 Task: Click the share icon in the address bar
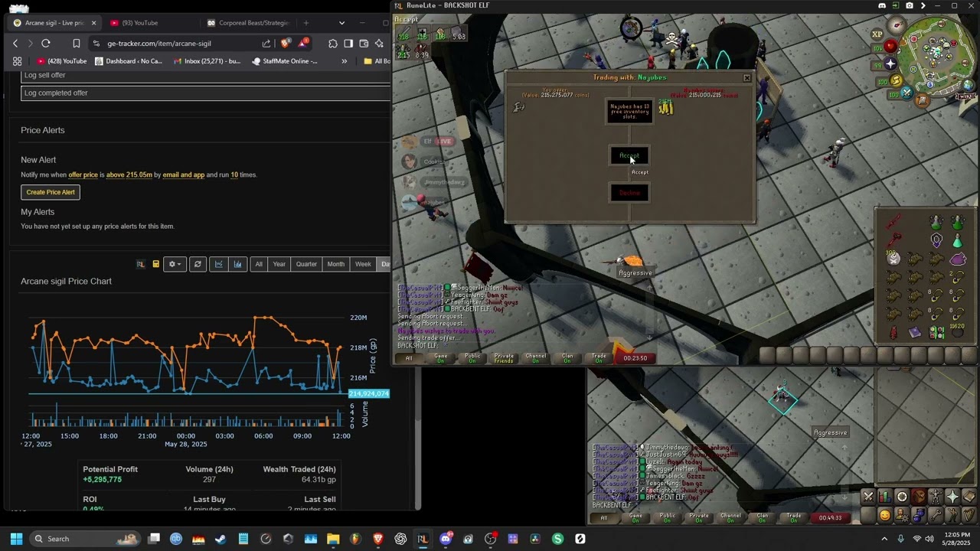click(266, 44)
